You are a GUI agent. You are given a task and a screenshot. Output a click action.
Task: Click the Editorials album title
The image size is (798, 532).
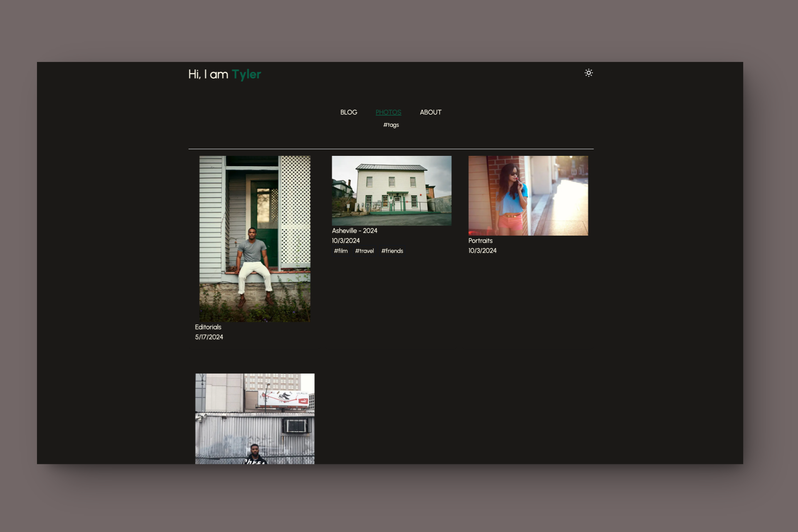208,327
